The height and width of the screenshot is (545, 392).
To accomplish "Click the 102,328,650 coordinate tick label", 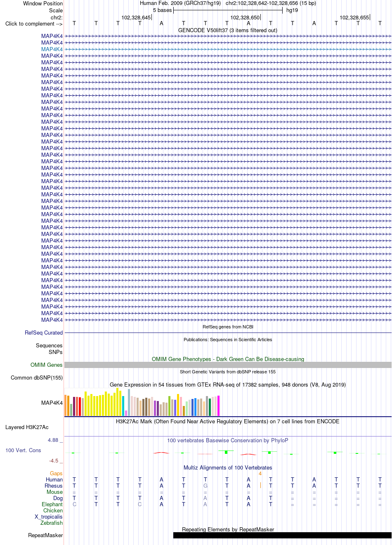I will 245,17.
